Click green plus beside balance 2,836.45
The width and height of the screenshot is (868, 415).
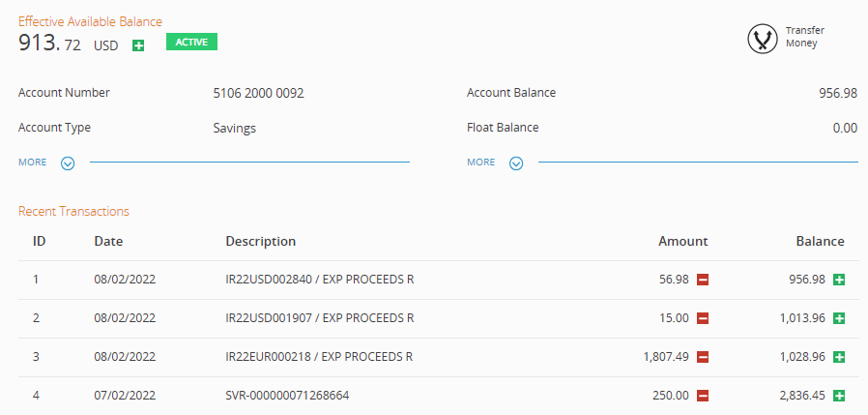(839, 396)
